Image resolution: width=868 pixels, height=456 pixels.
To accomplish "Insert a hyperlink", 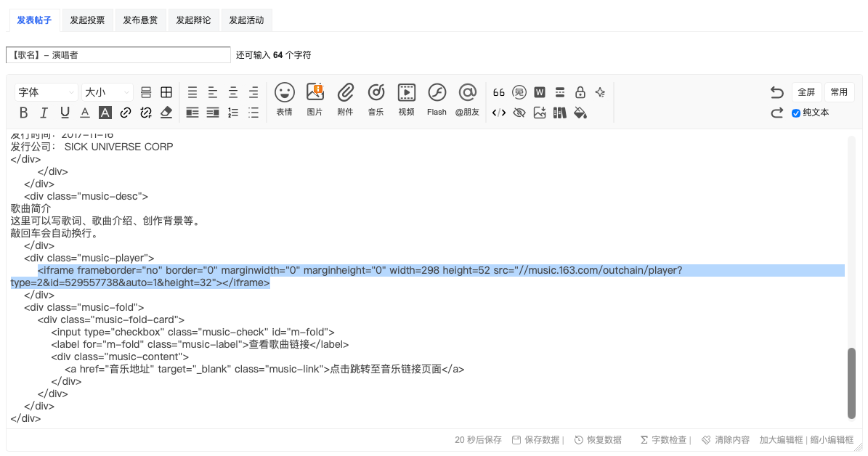I will pos(126,113).
